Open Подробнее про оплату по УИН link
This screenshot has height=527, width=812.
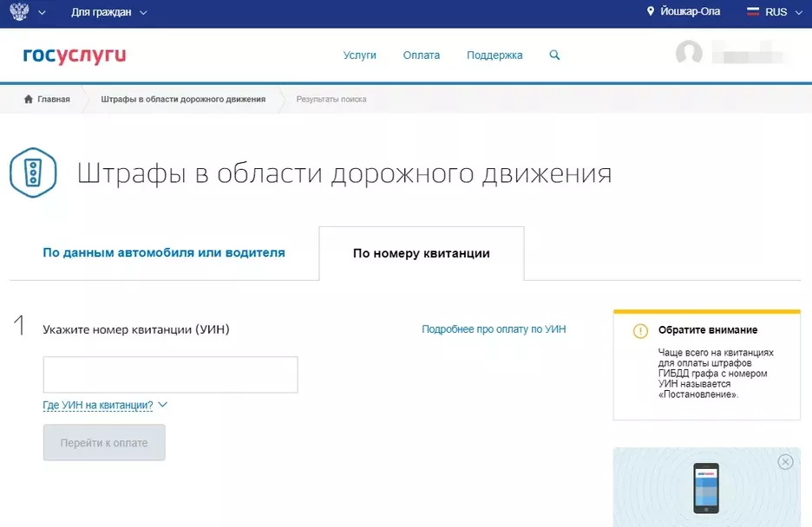point(494,329)
